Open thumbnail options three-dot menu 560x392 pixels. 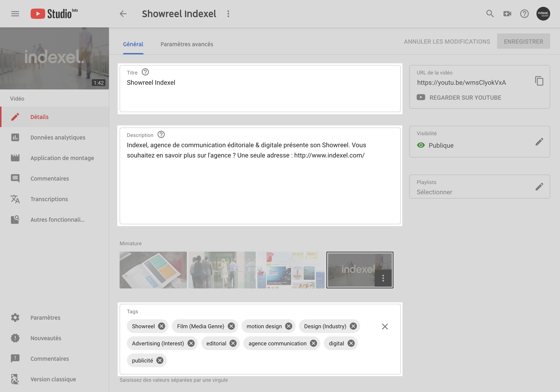(383, 278)
